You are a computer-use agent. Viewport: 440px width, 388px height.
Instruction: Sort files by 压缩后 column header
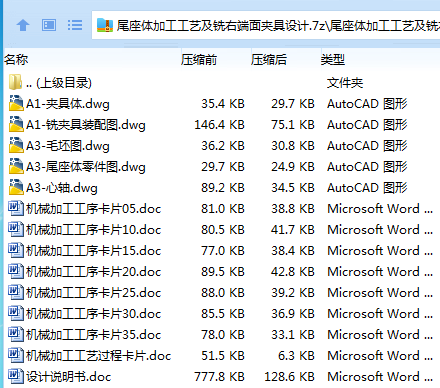[x=269, y=60]
